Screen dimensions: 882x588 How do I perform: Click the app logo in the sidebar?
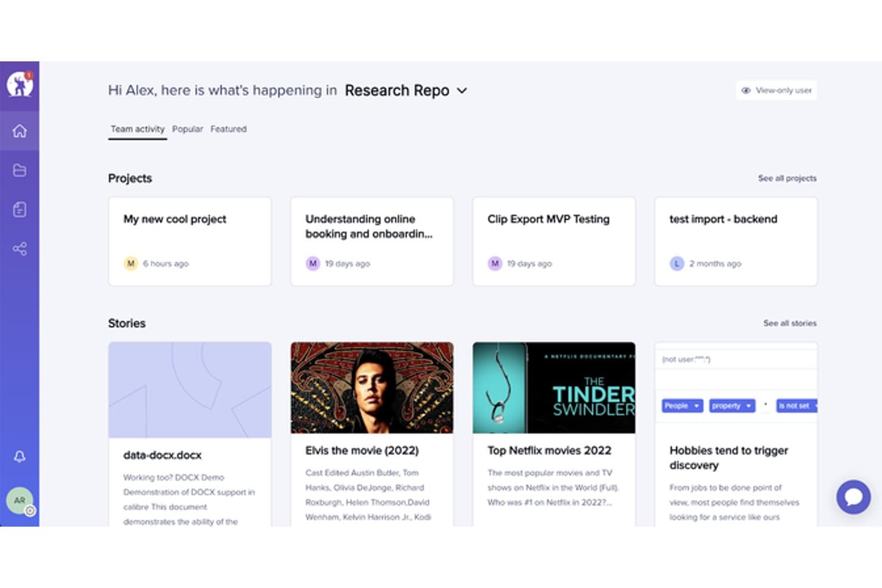pos(20,85)
